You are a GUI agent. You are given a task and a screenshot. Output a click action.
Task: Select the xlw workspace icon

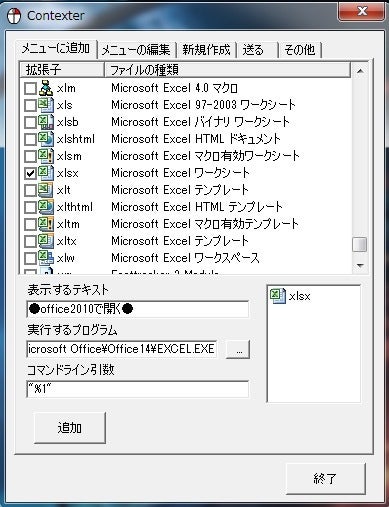(46, 258)
